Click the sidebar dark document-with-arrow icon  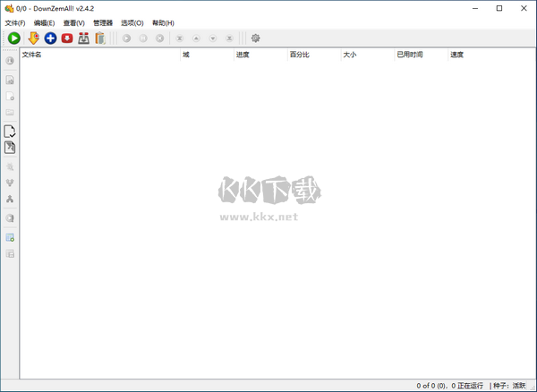pos(10,148)
